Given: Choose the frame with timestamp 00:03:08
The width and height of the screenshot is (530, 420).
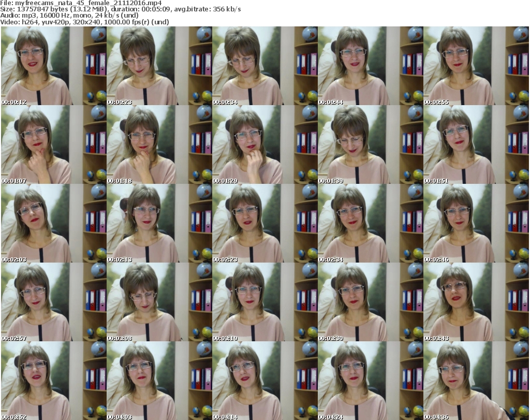Looking at the screenshot, I should [159, 302].
